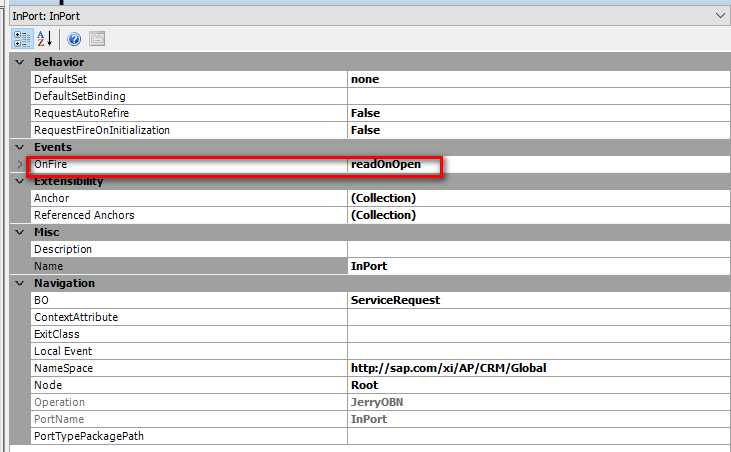Switch to Categorized property view

[22, 39]
